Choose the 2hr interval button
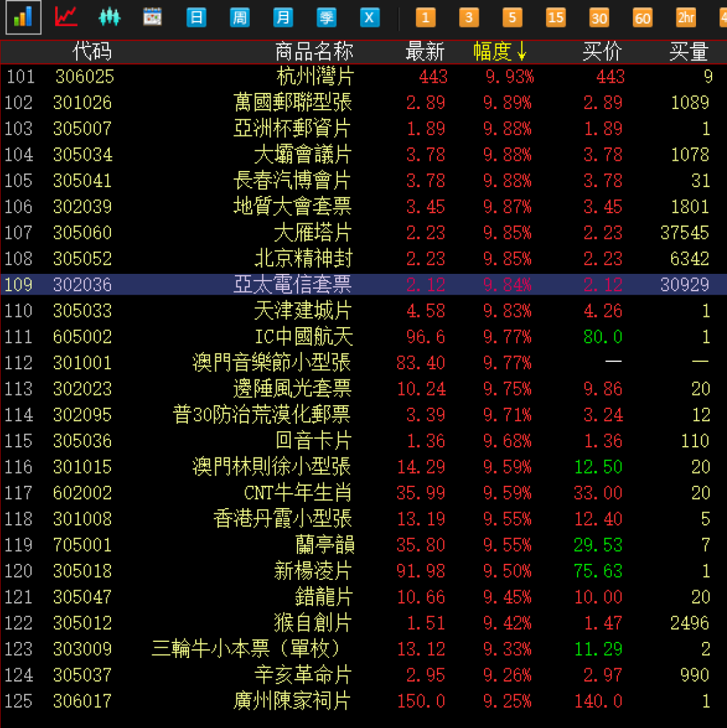 [686, 17]
